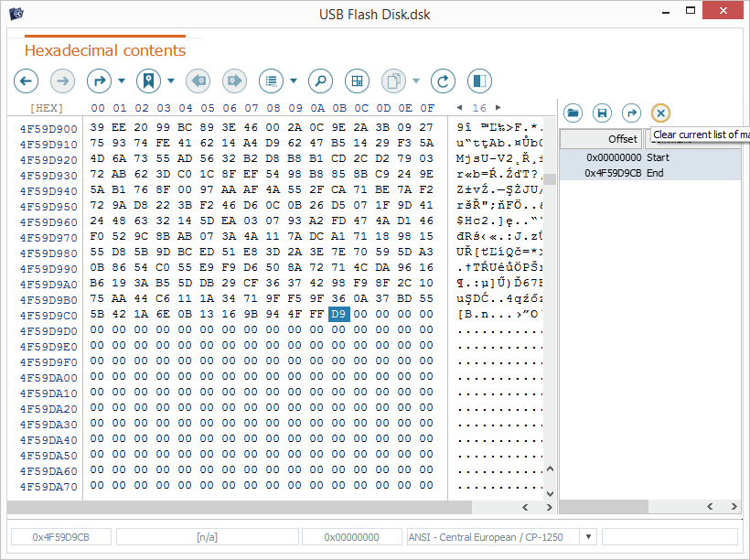Image resolution: width=750 pixels, height=560 pixels.
Task: Toggle the side panel layout icon
Action: [x=479, y=81]
